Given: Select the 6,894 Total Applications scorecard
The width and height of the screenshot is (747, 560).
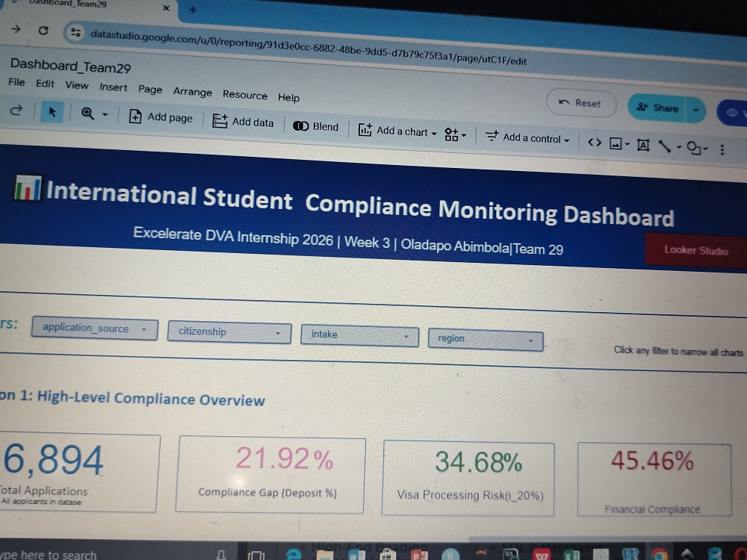Looking at the screenshot, I should coord(78,472).
